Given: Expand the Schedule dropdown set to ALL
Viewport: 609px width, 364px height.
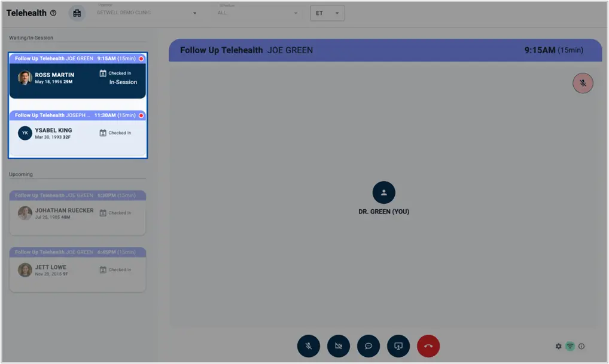Looking at the screenshot, I should pos(257,13).
